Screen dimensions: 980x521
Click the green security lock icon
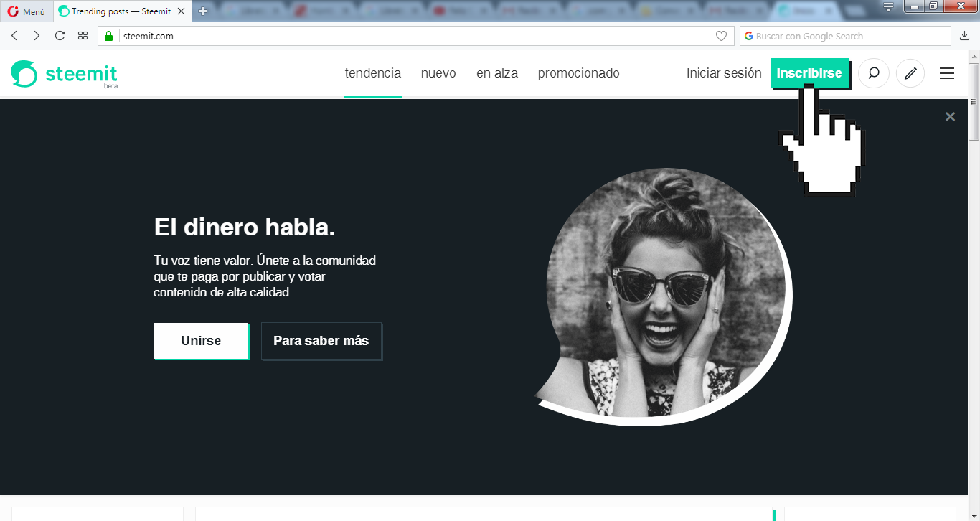pyautogui.click(x=109, y=36)
